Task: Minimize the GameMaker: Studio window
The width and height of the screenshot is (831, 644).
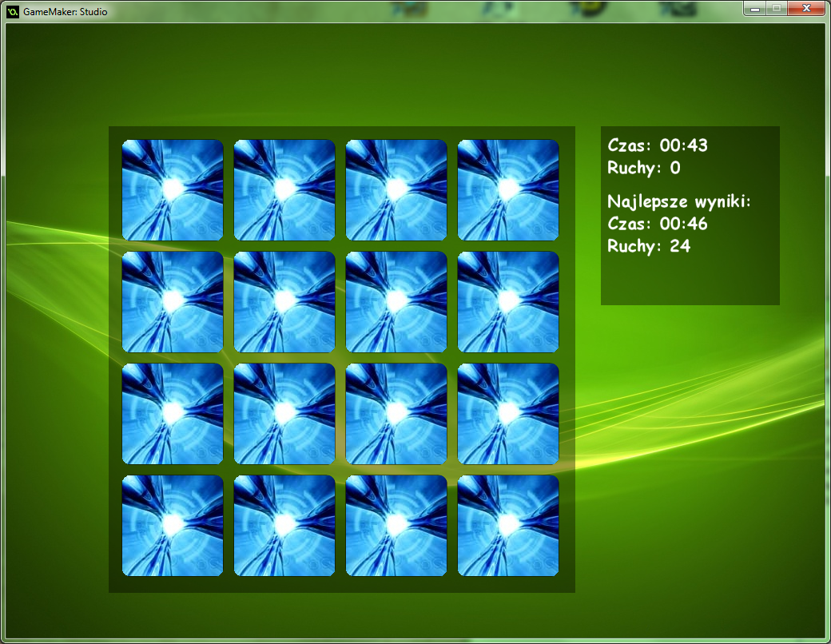Action: tap(754, 8)
